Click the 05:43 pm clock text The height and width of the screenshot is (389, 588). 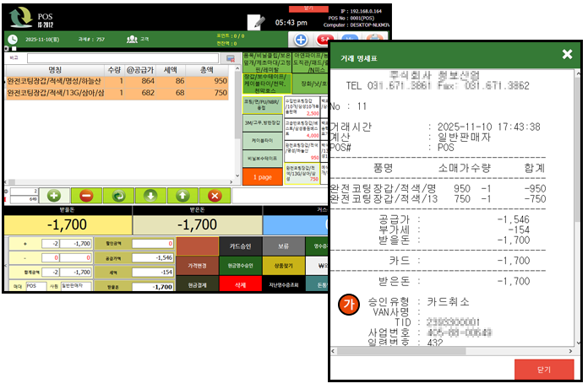point(291,23)
